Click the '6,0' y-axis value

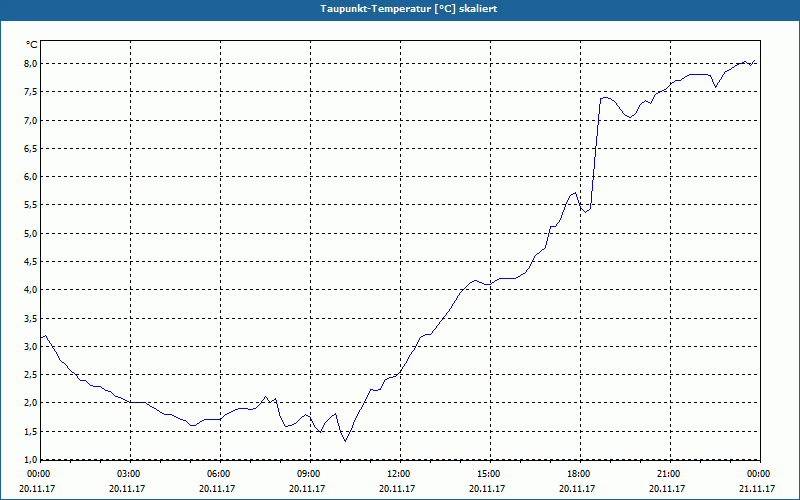click(31, 177)
